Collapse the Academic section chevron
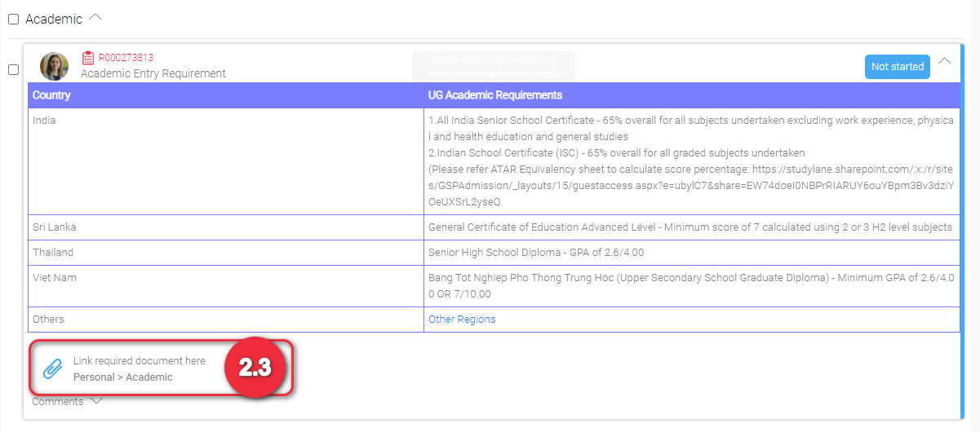The image size is (980, 432). [x=95, y=18]
